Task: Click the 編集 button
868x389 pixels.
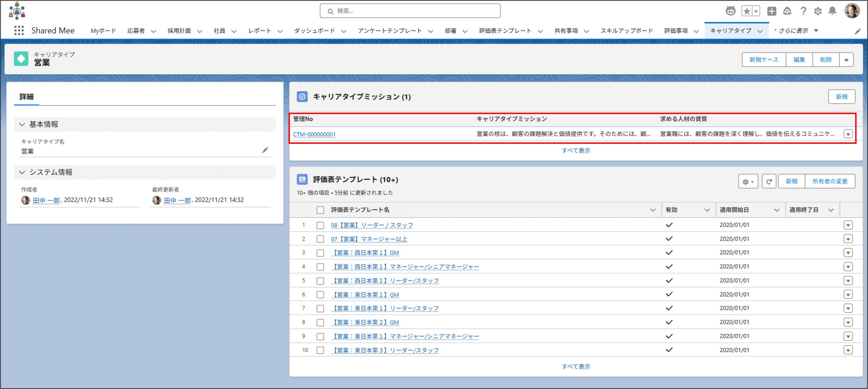Action: [x=799, y=60]
